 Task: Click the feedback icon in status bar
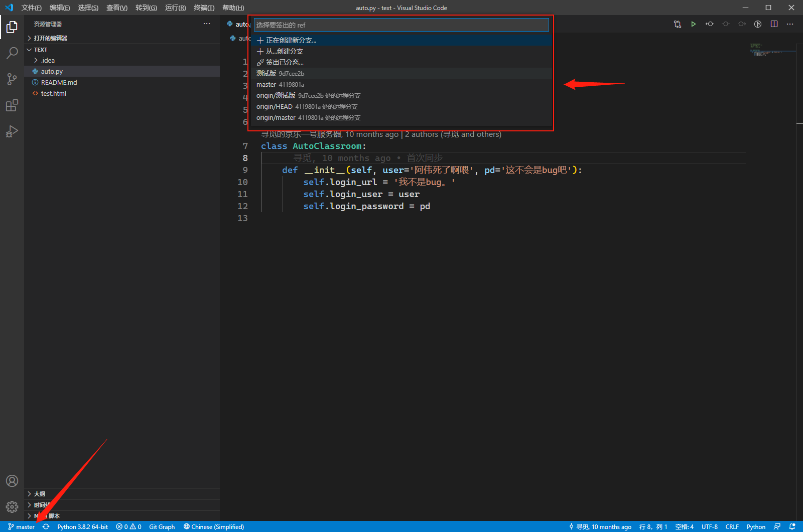coord(777,526)
